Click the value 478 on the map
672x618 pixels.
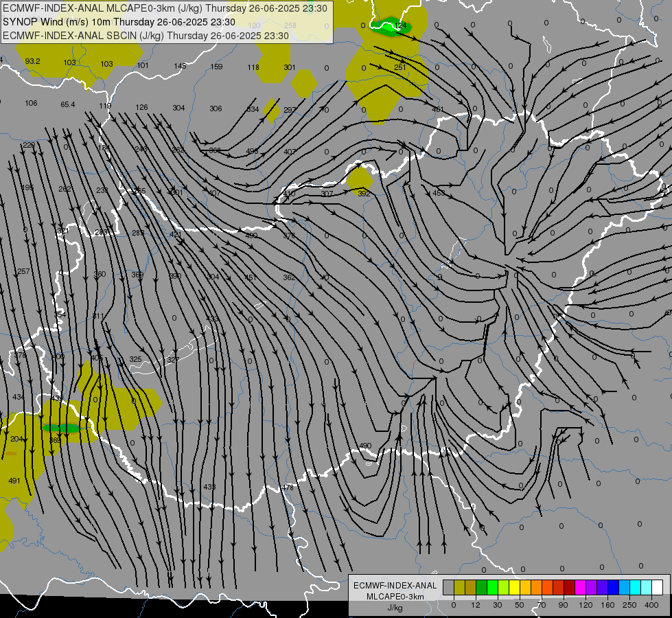[288, 488]
